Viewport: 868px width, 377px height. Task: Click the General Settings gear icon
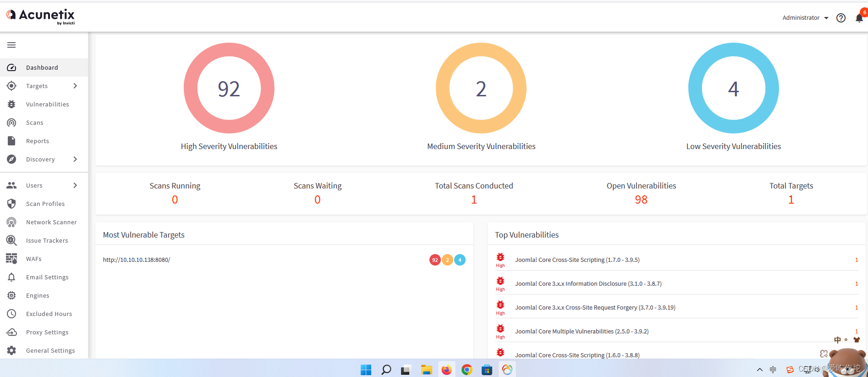pos(11,350)
